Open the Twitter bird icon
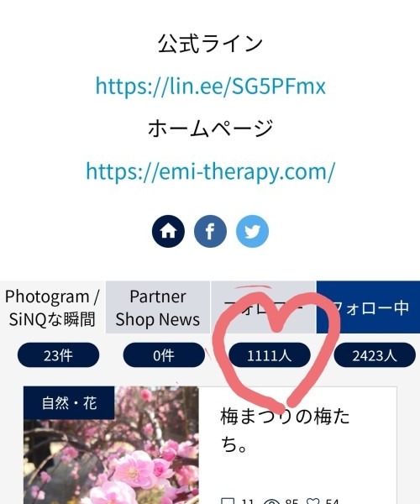This screenshot has height=504, width=420. point(252,231)
